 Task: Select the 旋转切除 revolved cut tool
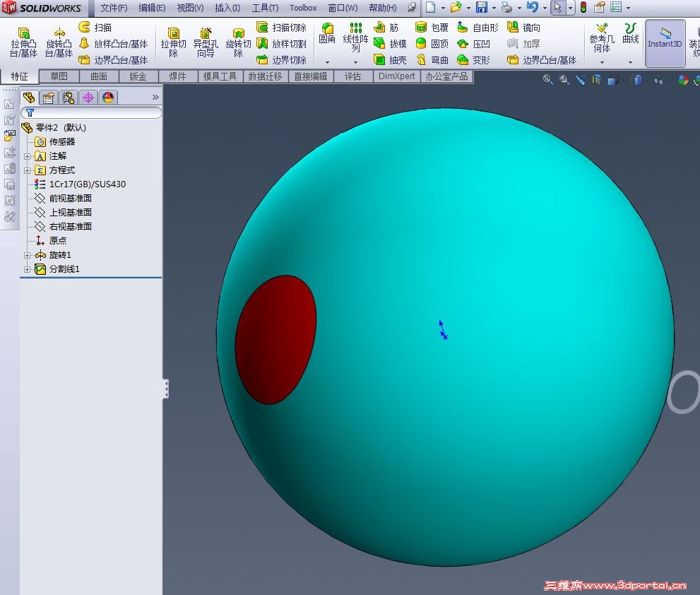[x=238, y=42]
